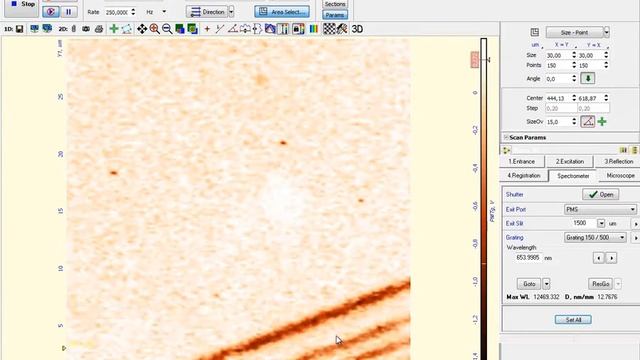
Task: Save the 1D data with the floppy icon
Action: [19, 29]
